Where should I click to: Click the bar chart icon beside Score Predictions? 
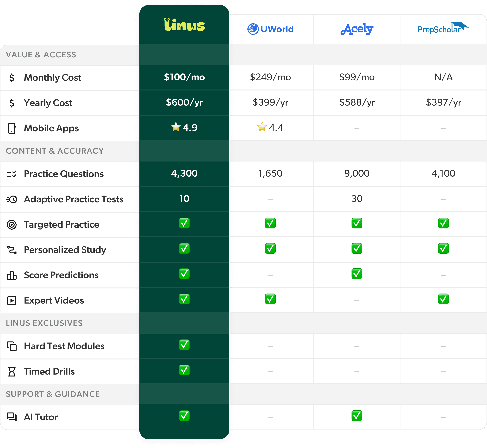pyautogui.click(x=12, y=275)
